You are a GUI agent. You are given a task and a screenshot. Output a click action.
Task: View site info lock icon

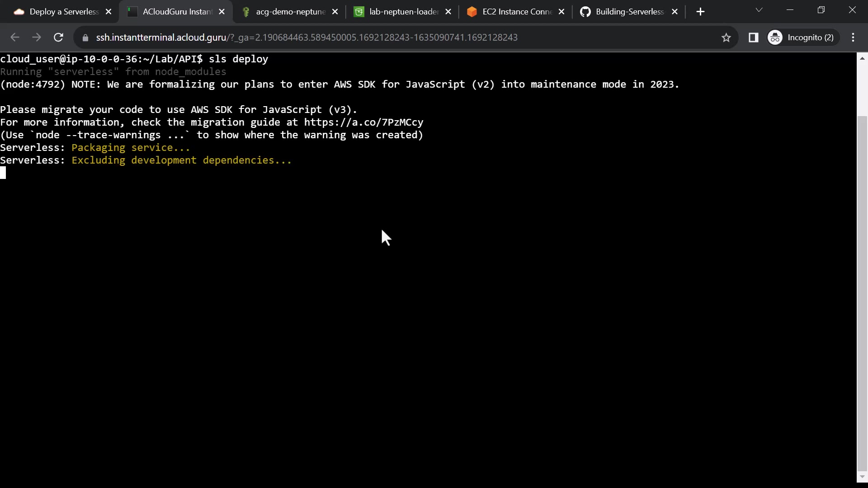point(85,38)
